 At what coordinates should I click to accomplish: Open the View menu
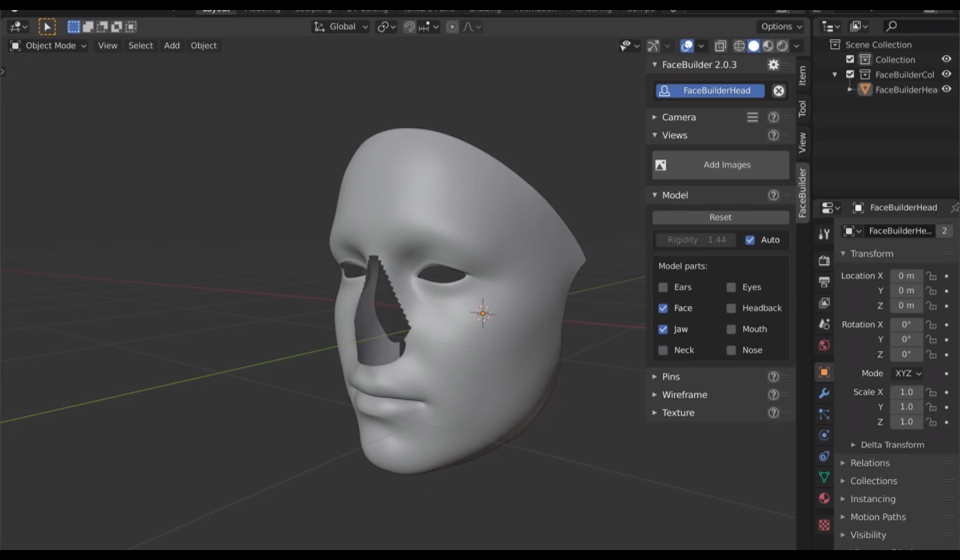pos(107,46)
